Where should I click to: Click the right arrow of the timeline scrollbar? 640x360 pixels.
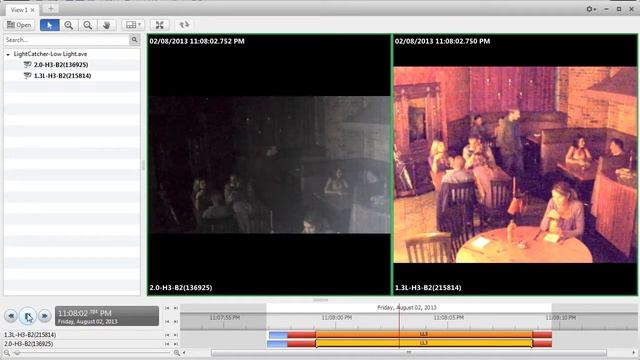(x=633, y=352)
